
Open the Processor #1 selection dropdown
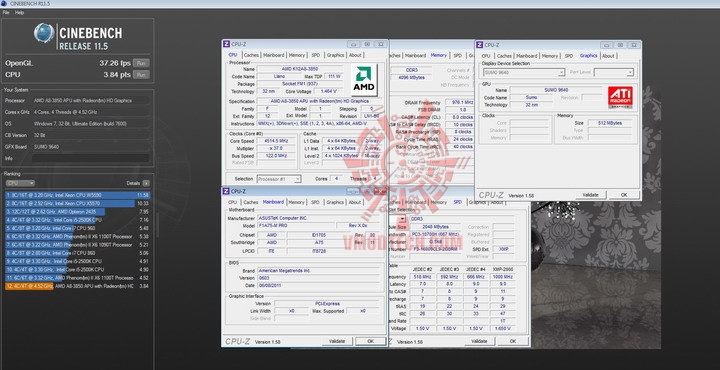pyautogui.click(x=279, y=179)
